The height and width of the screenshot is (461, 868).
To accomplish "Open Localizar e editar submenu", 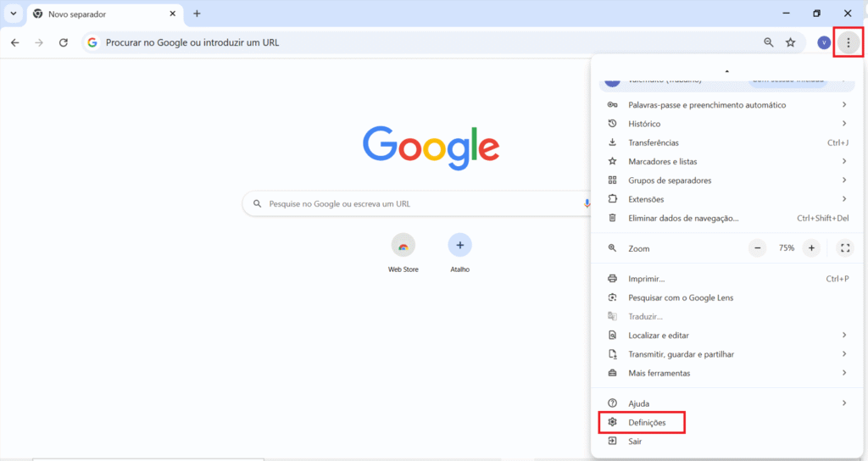I will [x=726, y=335].
